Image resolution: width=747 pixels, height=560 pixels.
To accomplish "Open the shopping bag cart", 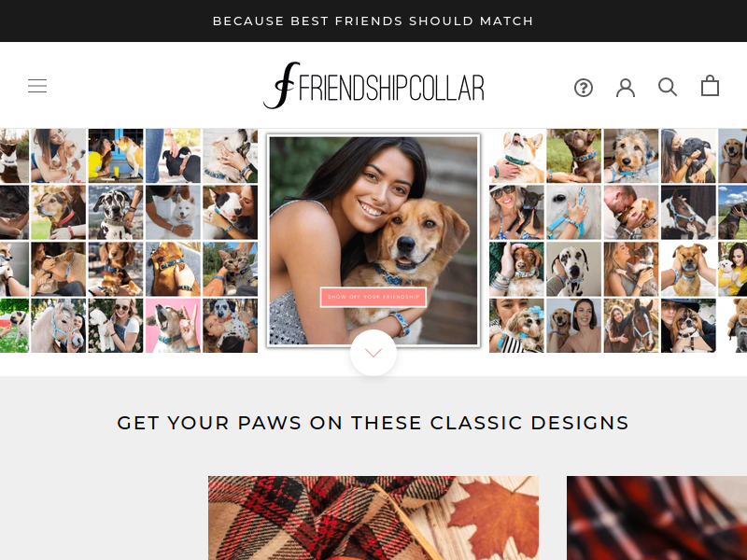I will point(710,86).
